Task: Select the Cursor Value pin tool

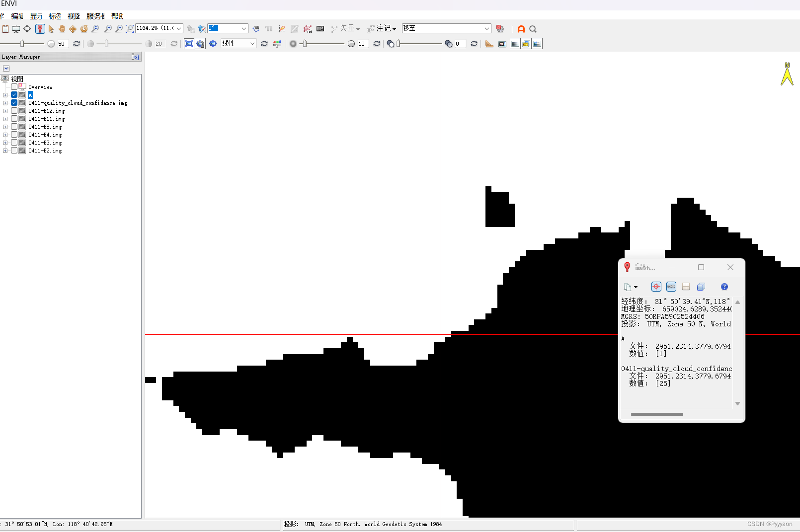Action: click(x=40, y=29)
